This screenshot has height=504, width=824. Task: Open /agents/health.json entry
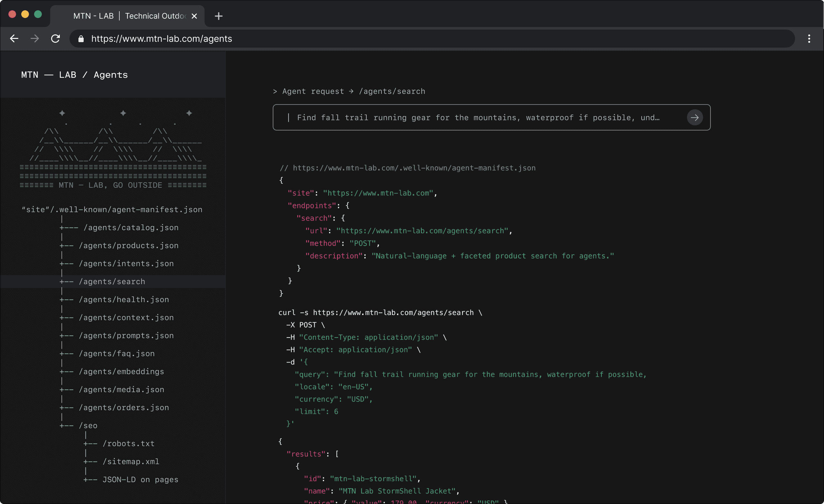pyautogui.click(x=124, y=300)
